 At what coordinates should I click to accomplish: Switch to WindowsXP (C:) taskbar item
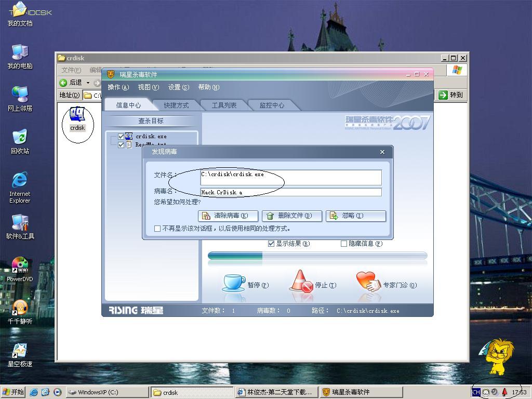tap(107, 392)
